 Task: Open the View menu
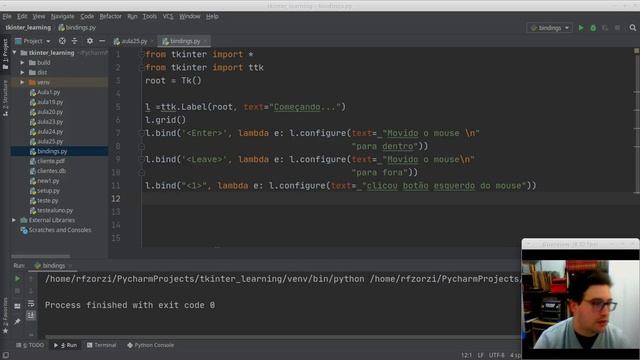point(39,16)
